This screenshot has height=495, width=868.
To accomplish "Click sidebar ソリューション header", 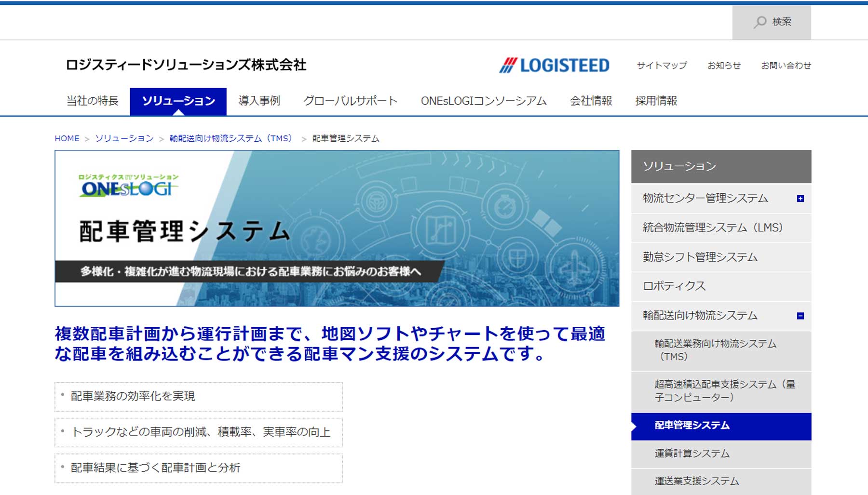I will (721, 166).
